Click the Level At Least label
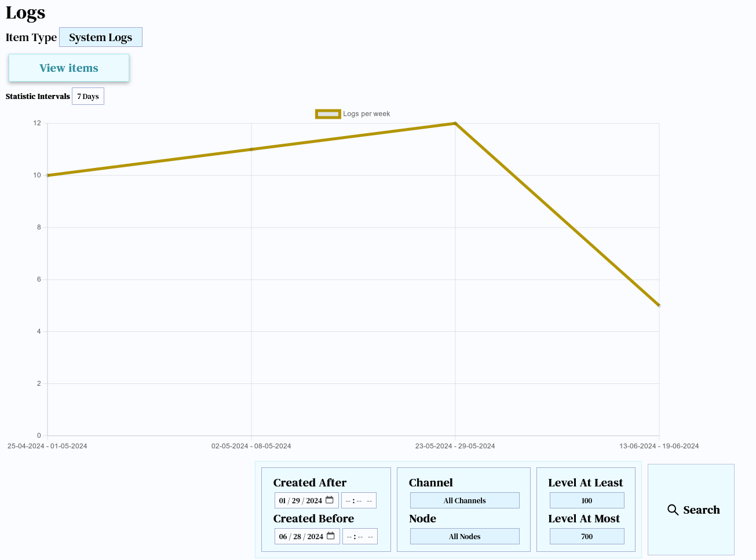This screenshot has width=756, height=560. 586,482
